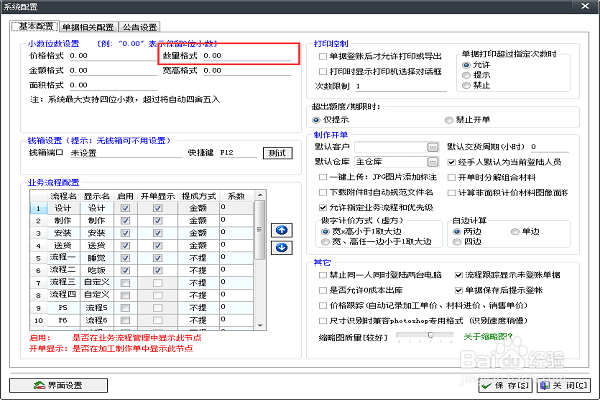600x400 pixels.
Task: Select 允许 print-limit radio option
Action: [466, 65]
